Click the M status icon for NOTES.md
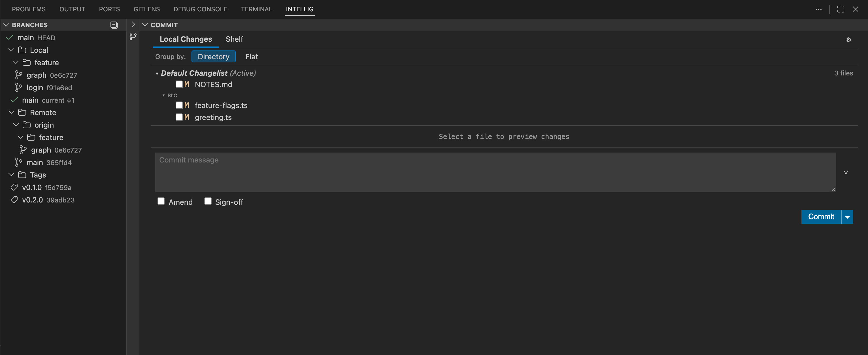The height and width of the screenshot is (355, 868). coord(187,84)
